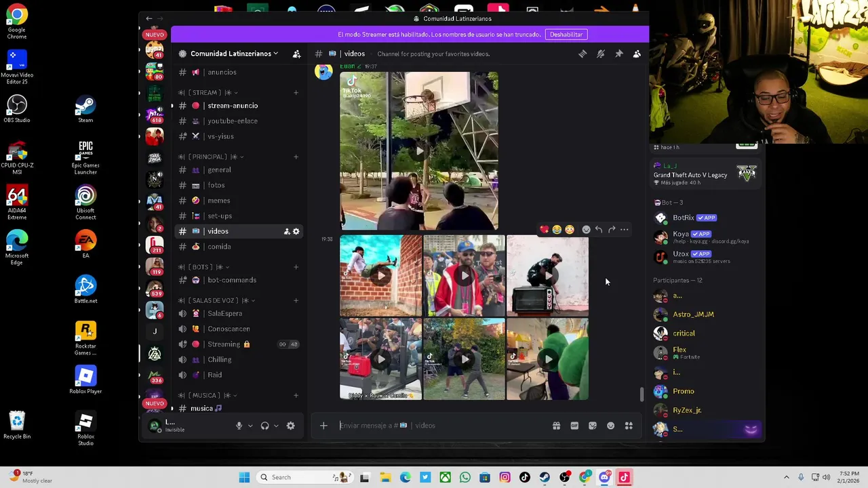
Task: Click the invite people icon beside server name
Action: 296,54
